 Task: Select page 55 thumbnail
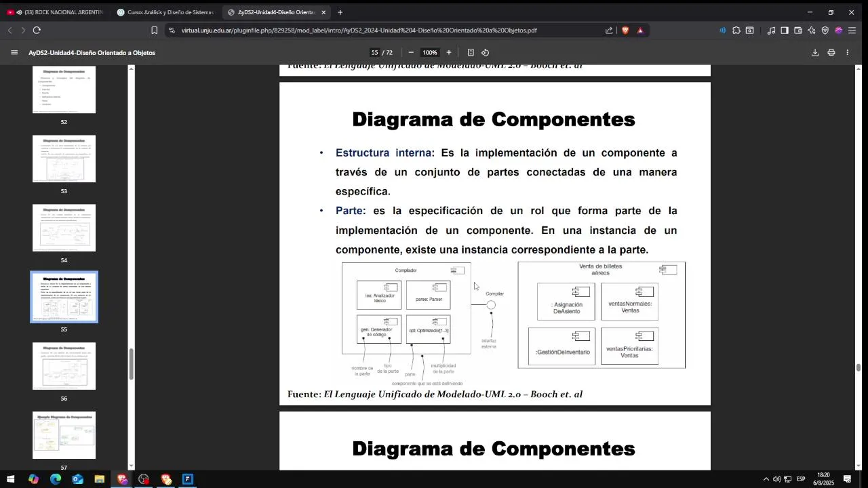[x=64, y=297]
